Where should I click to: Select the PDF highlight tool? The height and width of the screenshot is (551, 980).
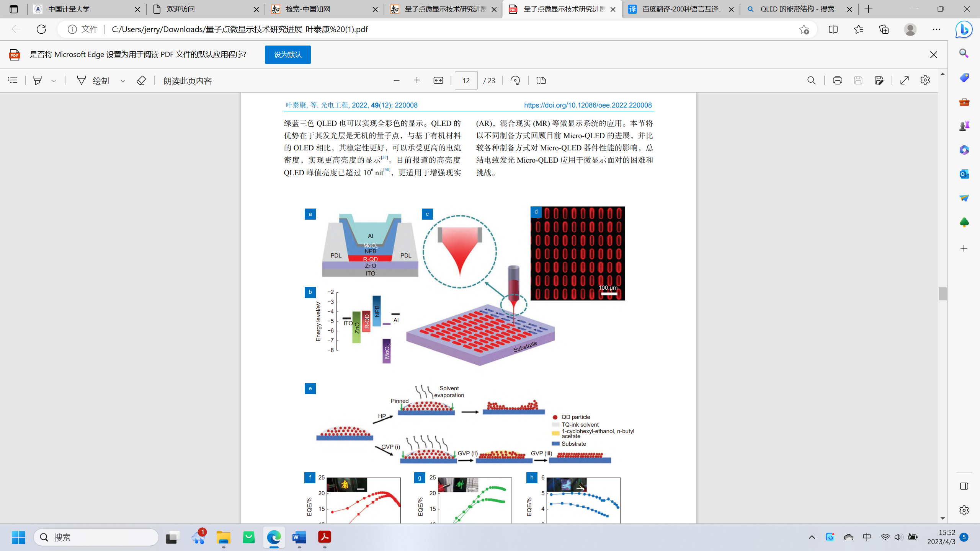click(38, 80)
